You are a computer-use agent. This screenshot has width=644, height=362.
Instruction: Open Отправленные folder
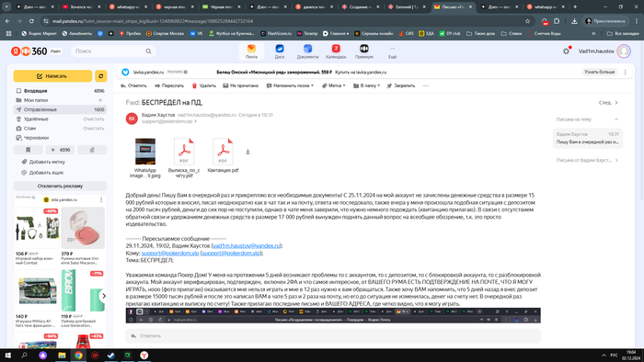pyautogui.click(x=60, y=109)
